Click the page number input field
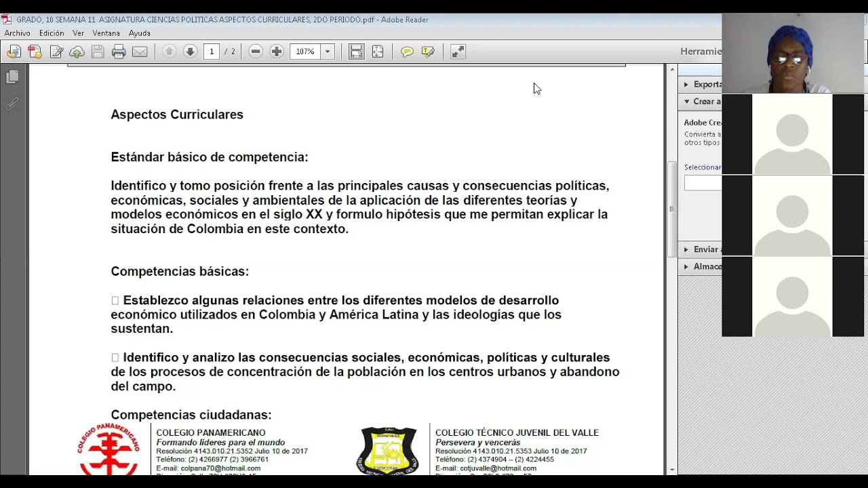Screen dimensions: 868x488 (212, 52)
